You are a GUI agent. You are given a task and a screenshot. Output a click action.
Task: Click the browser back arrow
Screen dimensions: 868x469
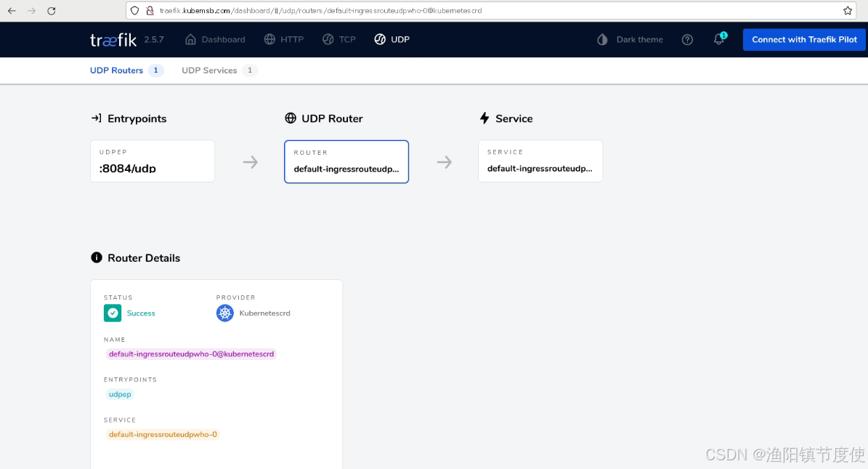[12, 10]
